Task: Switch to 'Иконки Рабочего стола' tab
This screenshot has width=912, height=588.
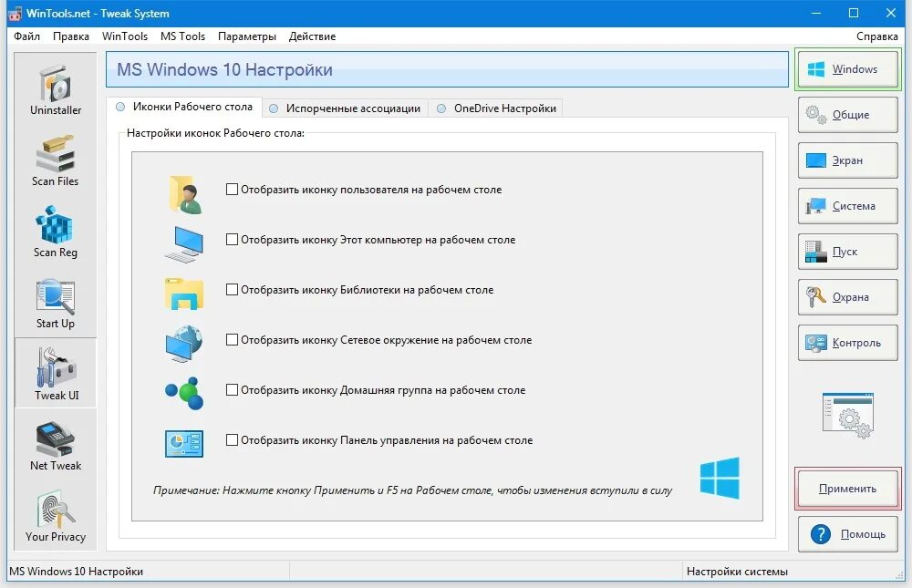Action: 184,107
